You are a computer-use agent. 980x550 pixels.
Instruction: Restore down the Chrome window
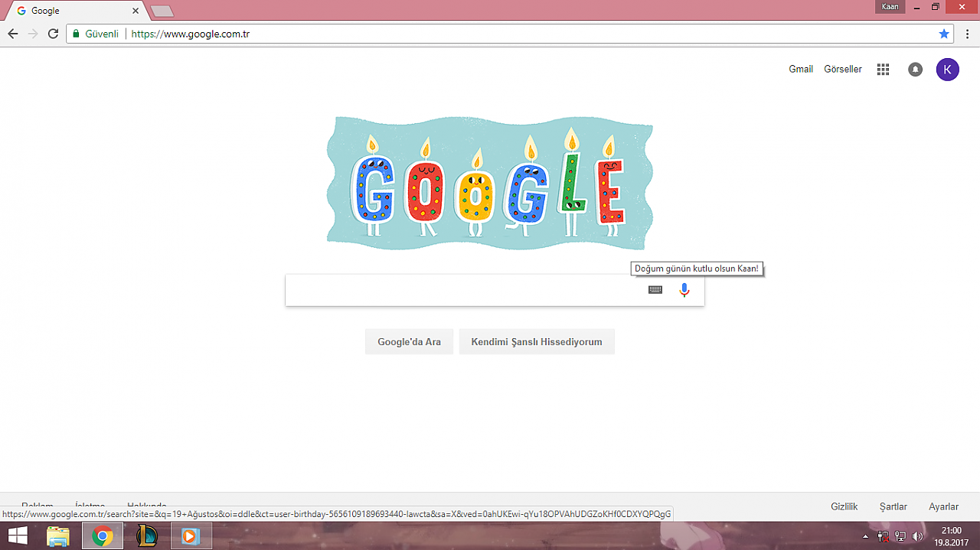click(x=936, y=7)
